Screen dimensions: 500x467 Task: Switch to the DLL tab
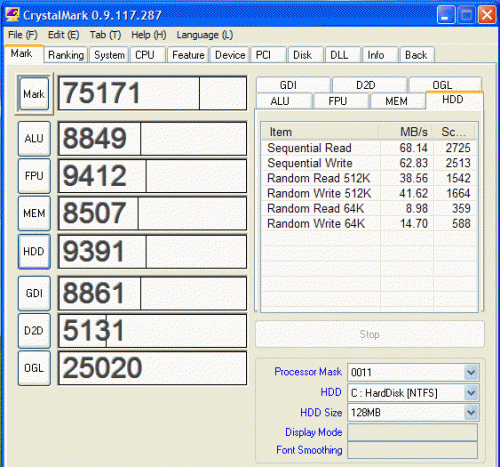tap(343, 55)
